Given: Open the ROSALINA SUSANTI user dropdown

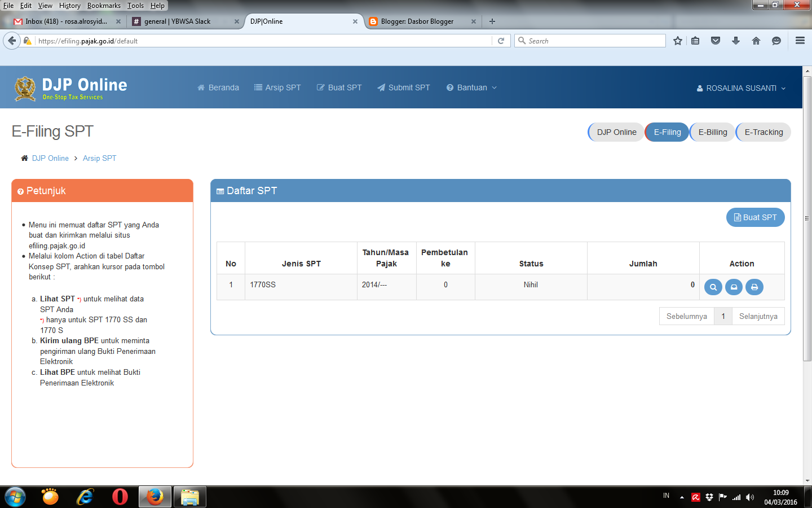Looking at the screenshot, I should tap(741, 88).
